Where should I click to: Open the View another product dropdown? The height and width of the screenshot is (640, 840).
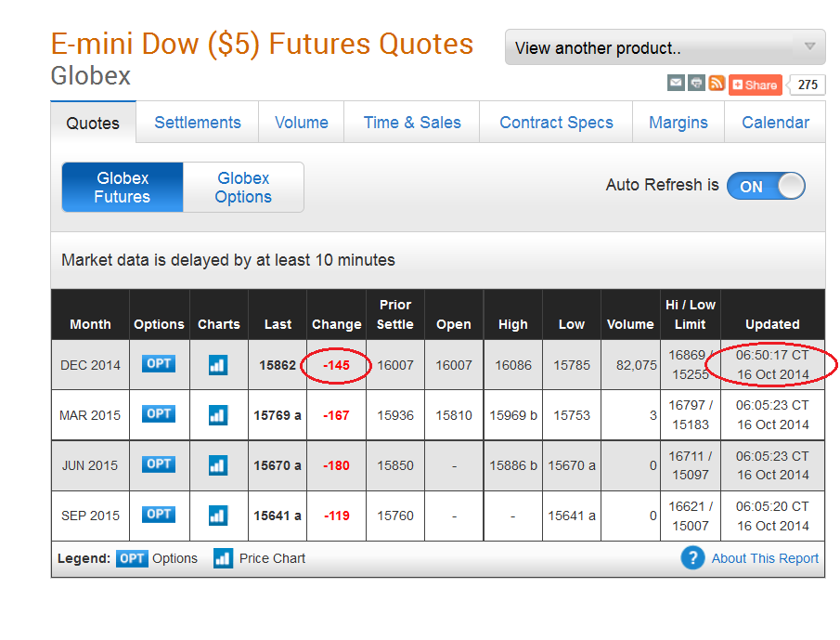[665, 47]
